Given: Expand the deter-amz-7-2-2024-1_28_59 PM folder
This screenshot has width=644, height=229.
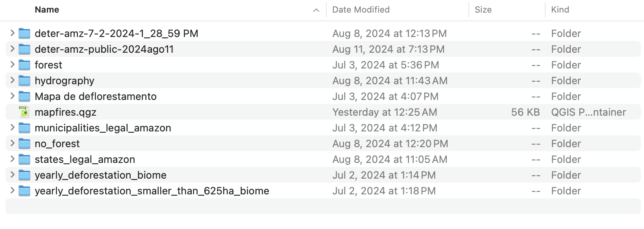Looking at the screenshot, I should point(12,33).
